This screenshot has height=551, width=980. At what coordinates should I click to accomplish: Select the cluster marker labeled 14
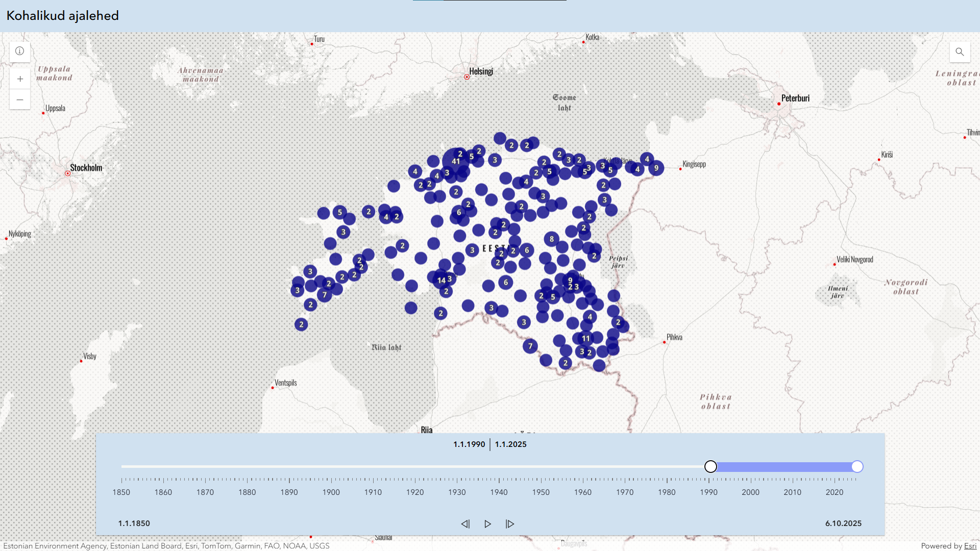coord(441,280)
